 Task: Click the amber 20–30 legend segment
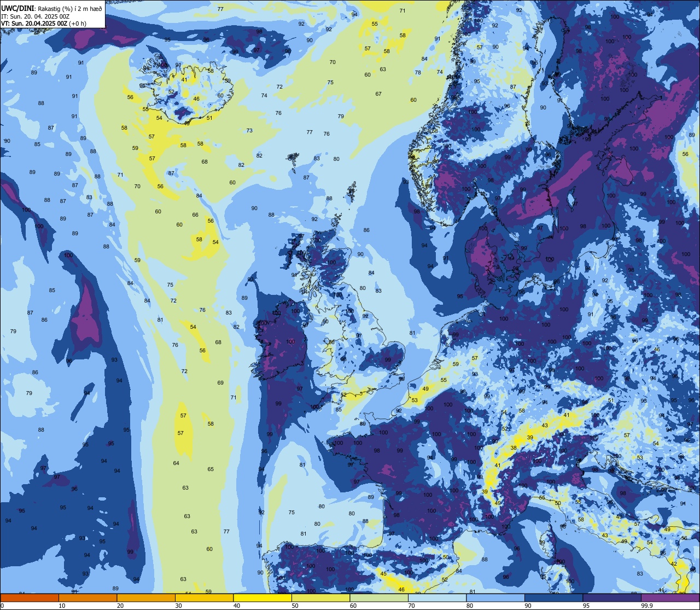pyautogui.click(x=146, y=597)
